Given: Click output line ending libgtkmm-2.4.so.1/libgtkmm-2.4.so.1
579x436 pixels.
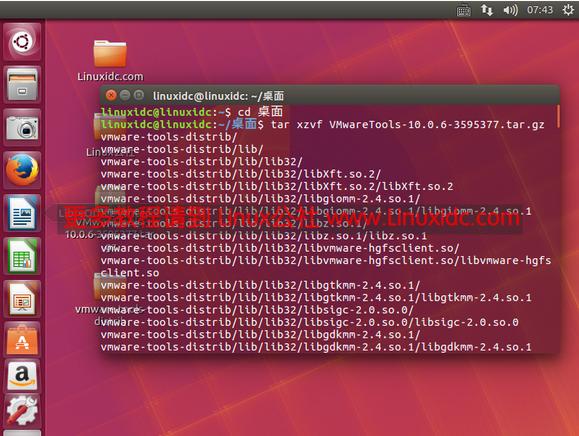Looking at the screenshot, I should click(x=316, y=298).
